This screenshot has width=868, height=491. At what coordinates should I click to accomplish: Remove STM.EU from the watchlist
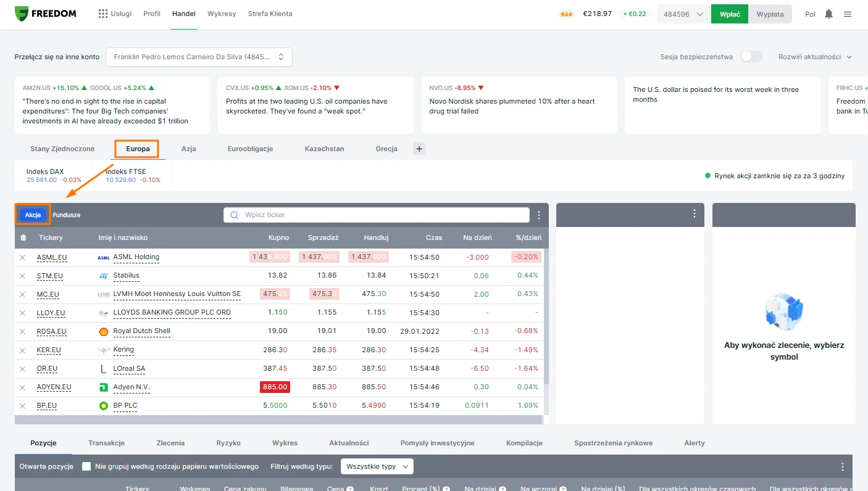23,276
